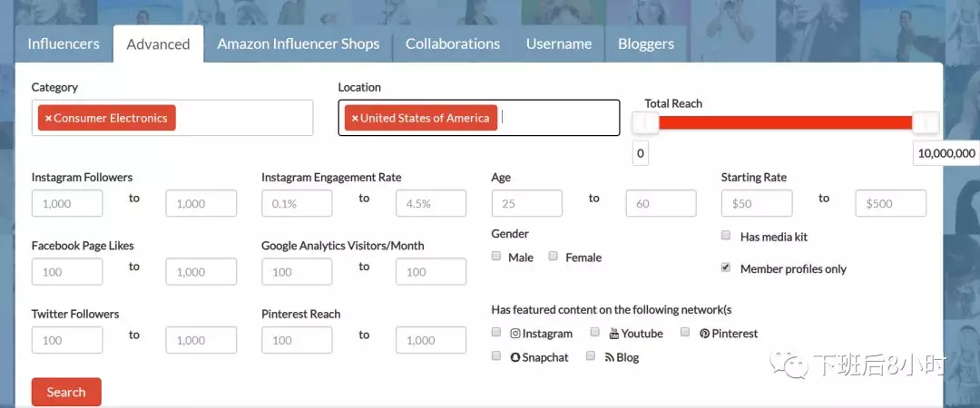Select the Snapchat featured content checkbox
The image size is (980, 408).
click(x=496, y=356)
